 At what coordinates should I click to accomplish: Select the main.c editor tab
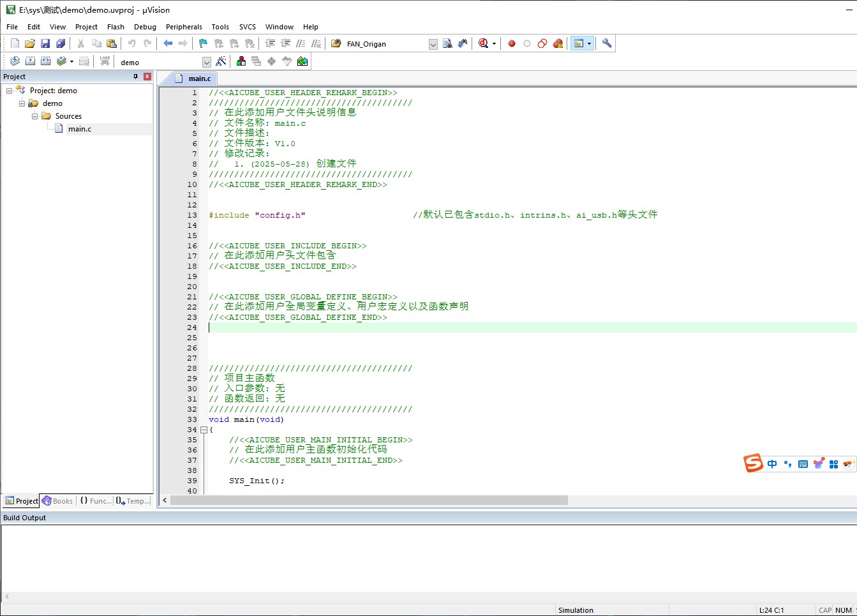pos(194,79)
